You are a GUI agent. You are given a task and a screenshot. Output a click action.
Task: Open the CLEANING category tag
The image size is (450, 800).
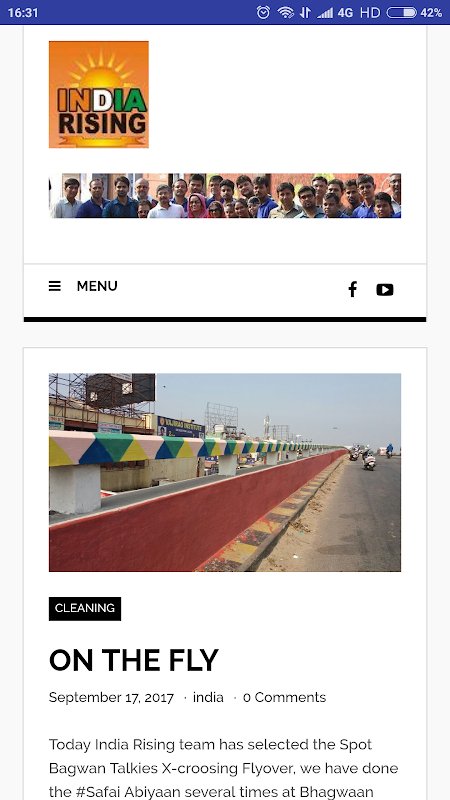click(85, 608)
